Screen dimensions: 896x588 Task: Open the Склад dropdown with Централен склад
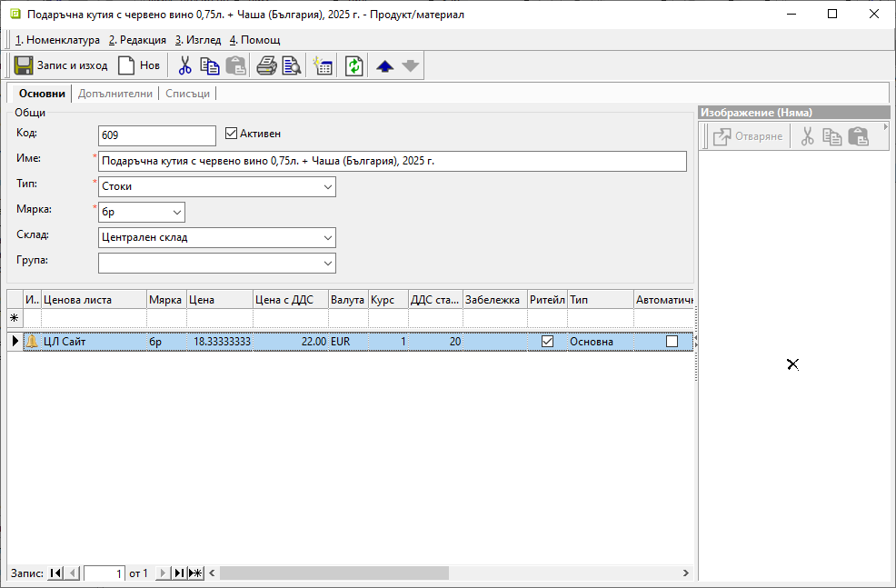coord(327,238)
